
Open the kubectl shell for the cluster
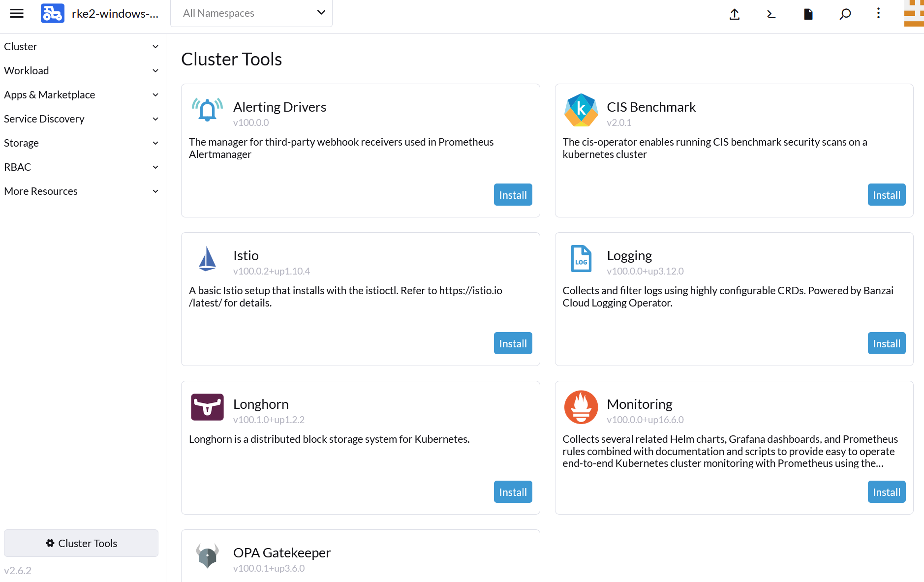click(770, 14)
